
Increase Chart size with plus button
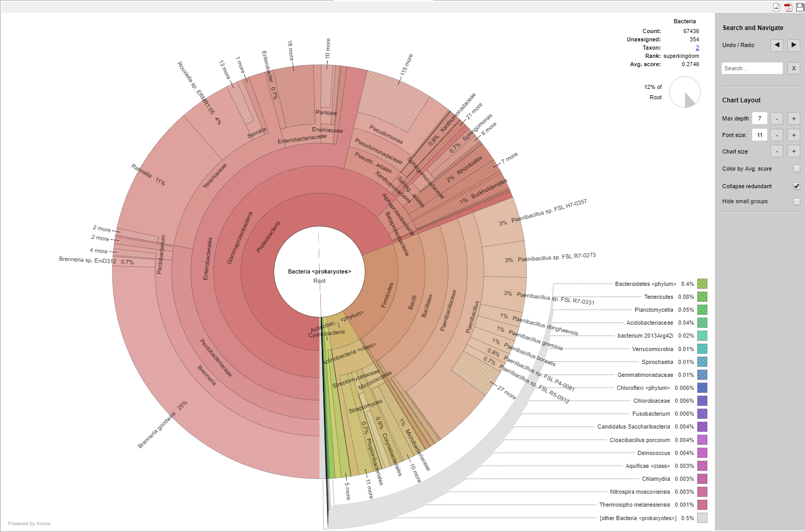[794, 151]
